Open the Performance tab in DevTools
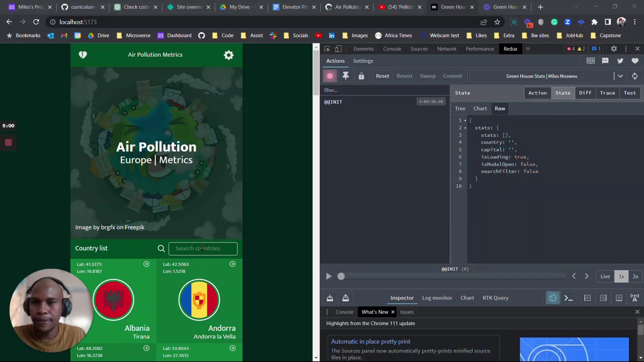This screenshot has height=362, width=644. (479, 49)
